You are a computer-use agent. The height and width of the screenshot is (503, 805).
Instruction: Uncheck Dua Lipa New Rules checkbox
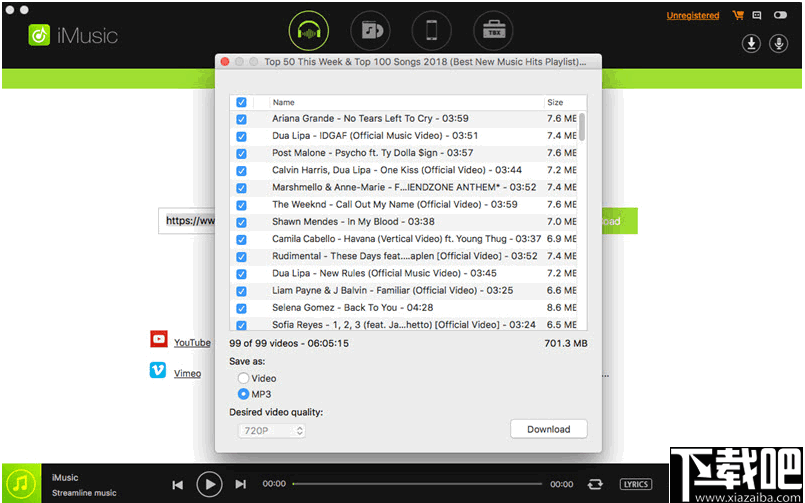241,274
